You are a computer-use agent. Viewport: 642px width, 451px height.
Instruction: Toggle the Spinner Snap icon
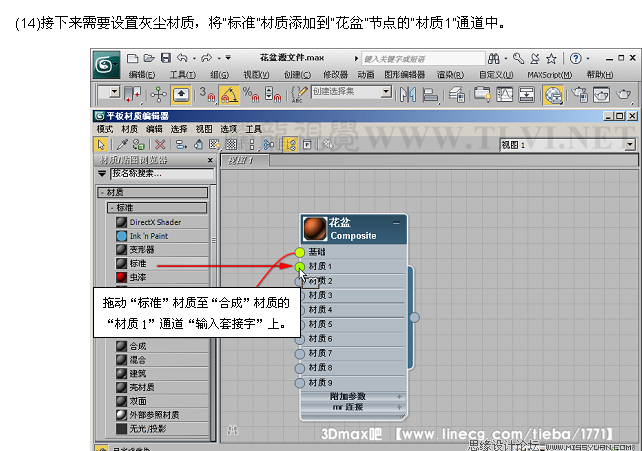coord(273,95)
